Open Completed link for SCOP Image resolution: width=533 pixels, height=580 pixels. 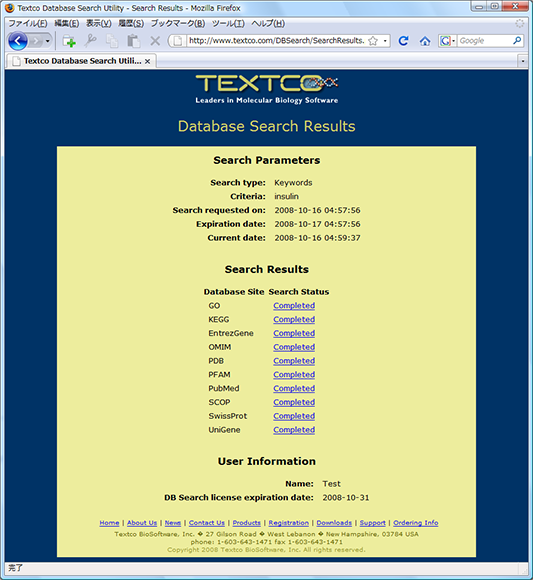coord(294,402)
